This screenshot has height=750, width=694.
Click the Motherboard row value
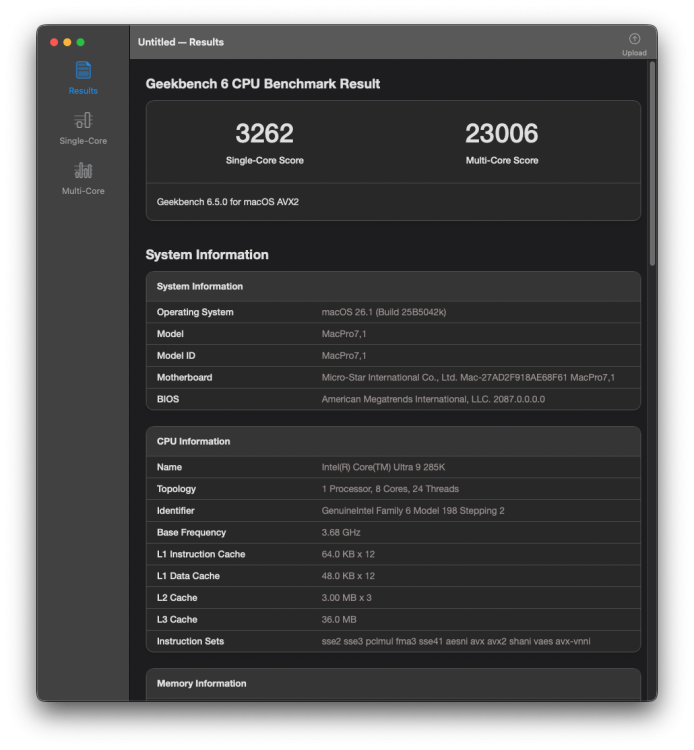coord(468,377)
